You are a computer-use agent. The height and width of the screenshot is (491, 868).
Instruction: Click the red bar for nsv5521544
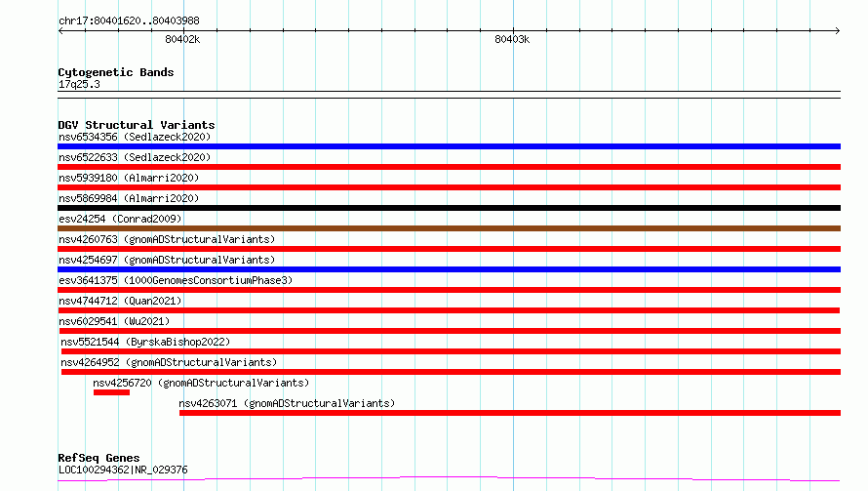coord(451,351)
